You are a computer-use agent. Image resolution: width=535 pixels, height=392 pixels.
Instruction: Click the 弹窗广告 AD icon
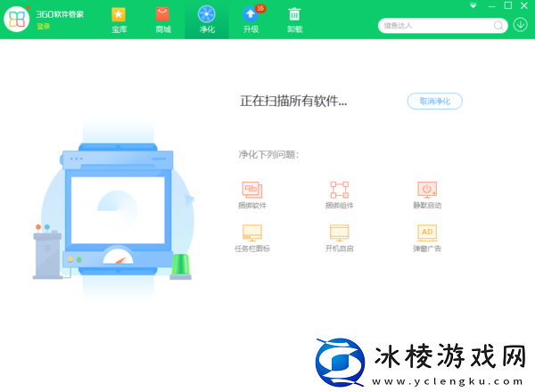[427, 233]
